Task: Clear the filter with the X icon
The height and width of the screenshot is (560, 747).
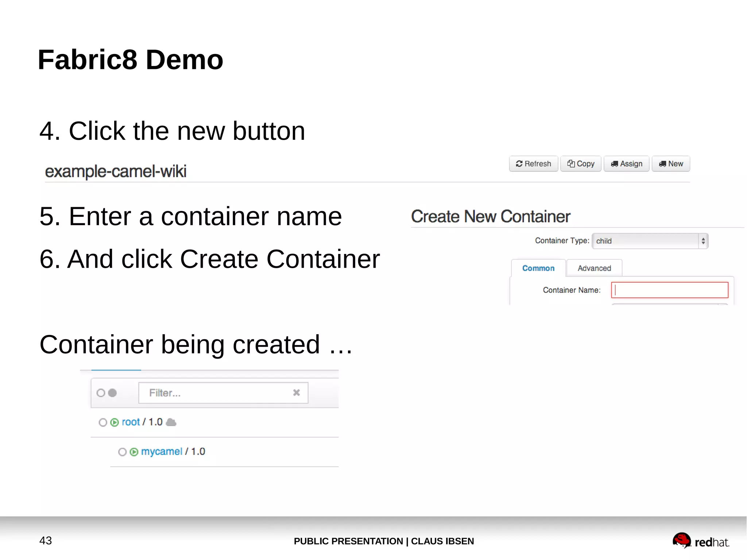Action: (297, 393)
